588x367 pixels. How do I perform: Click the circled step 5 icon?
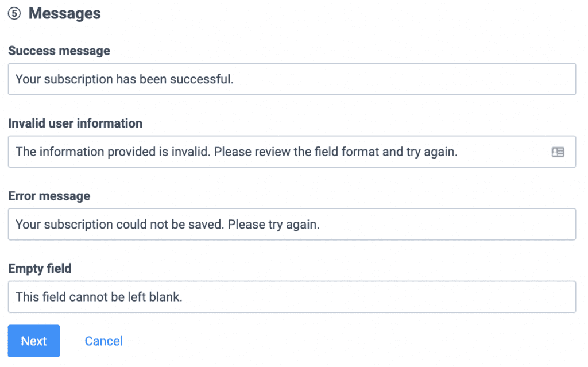coord(14,14)
